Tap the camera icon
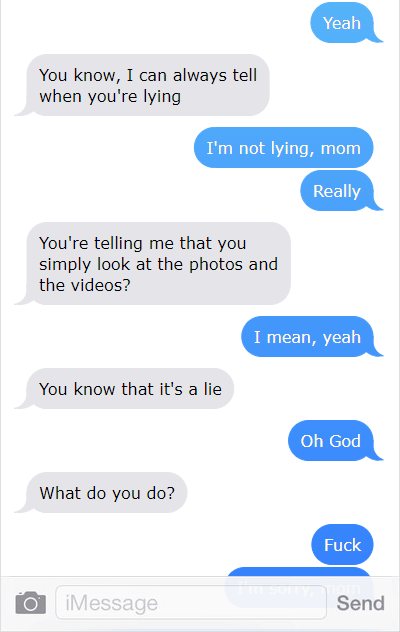Image resolution: width=400 pixels, height=632 pixels. (x=31, y=603)
